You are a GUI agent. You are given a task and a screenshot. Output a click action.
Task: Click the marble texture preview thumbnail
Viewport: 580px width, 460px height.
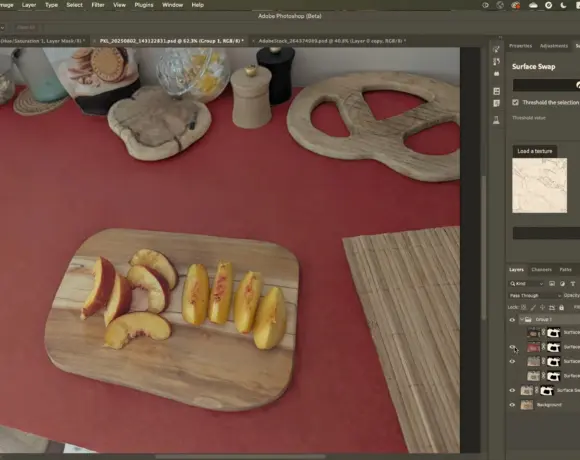[x=539, y=185]
